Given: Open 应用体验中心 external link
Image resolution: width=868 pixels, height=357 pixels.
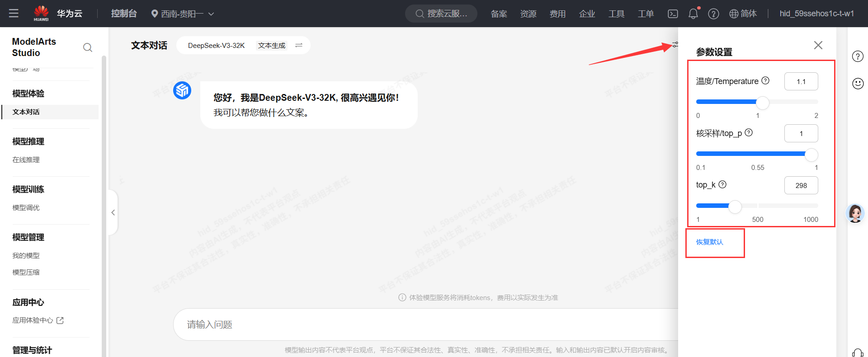Looking at the screenshot, I should click(x=38, y=320).
